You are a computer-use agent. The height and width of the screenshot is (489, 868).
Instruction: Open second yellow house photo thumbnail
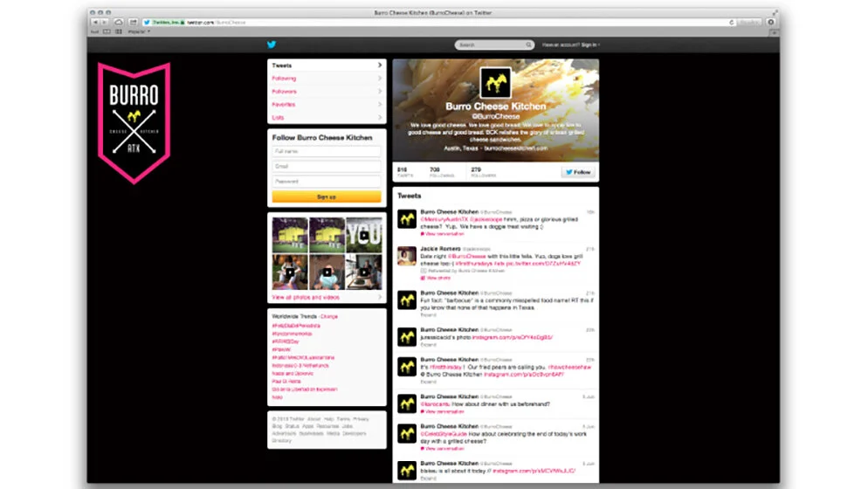[x=327, y=236]
